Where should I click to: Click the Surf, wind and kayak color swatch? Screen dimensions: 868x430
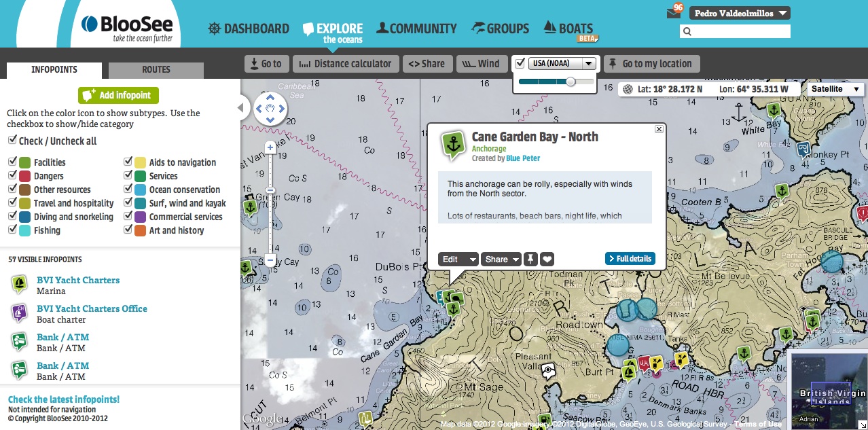click(140, 203)
